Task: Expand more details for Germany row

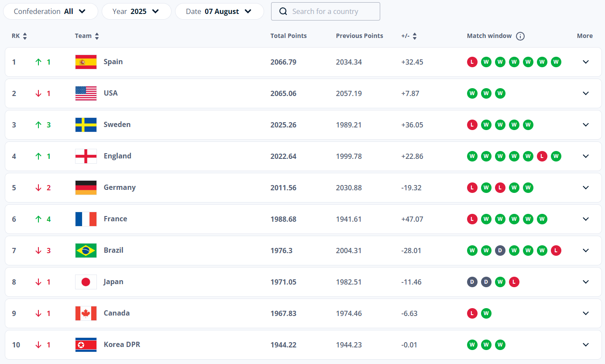Action: coord(586,188)
